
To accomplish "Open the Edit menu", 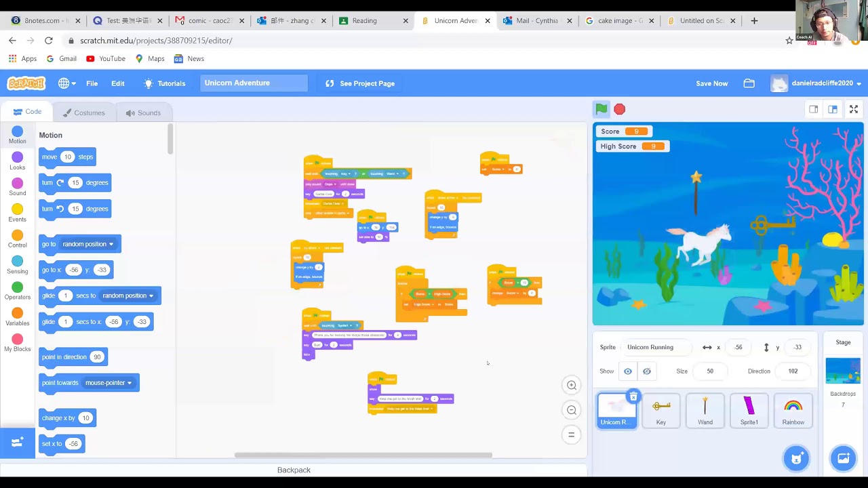I will 118,83.
